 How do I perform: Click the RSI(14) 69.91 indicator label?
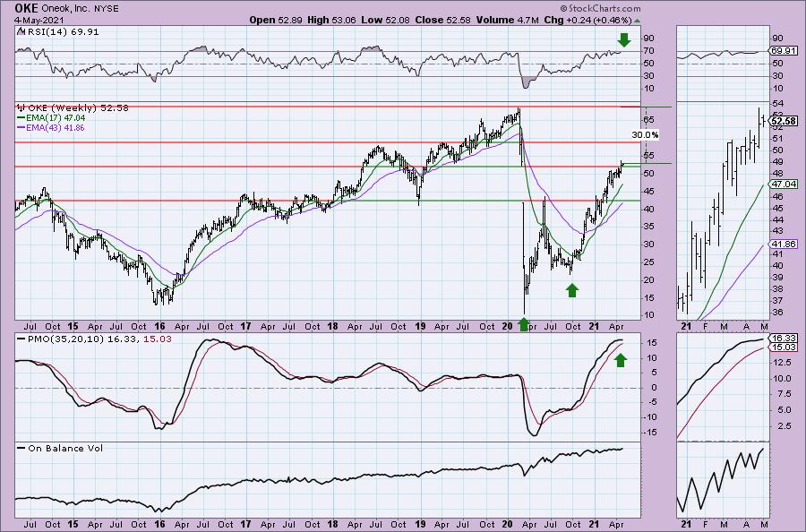pyautogui.click(x=62, y=31)
